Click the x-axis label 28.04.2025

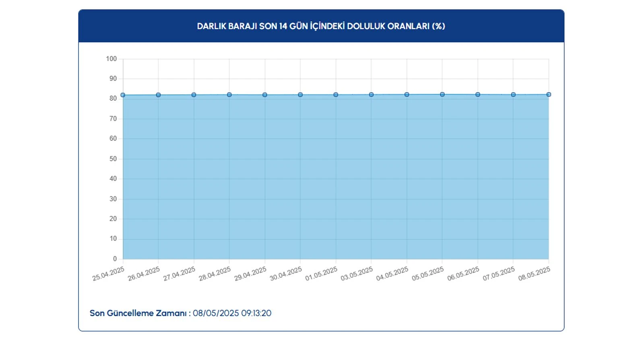pyautogui.click(x=215, y=274)
